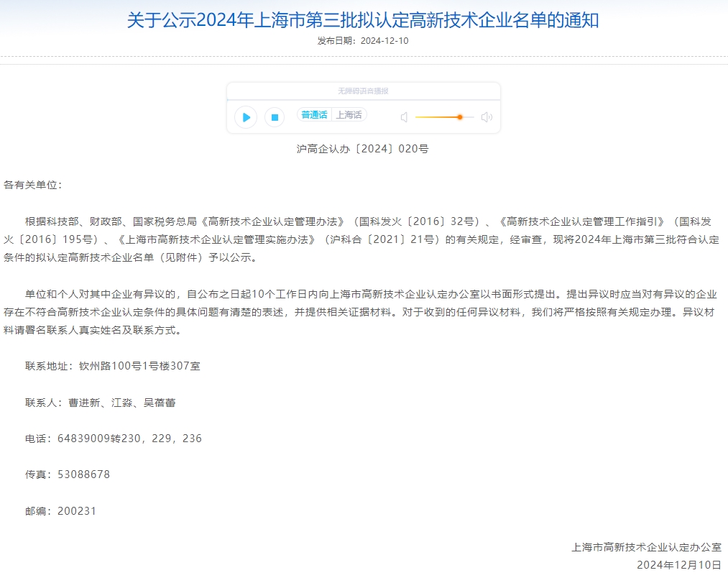
Task: Click the 邮编 200231 line
Action: point(61,511)
